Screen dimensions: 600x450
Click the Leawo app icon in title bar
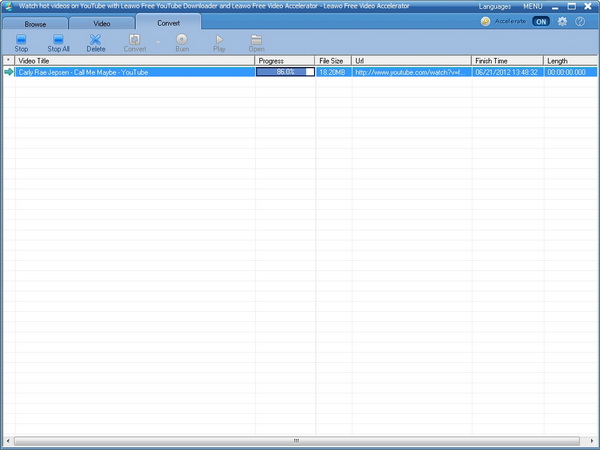[9, 7]
